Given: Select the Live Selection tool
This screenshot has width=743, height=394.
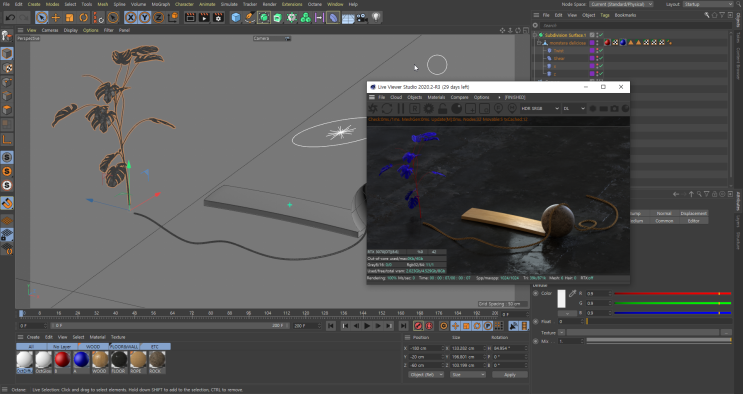Looking at the screenshot, I should tap(42, 18).
